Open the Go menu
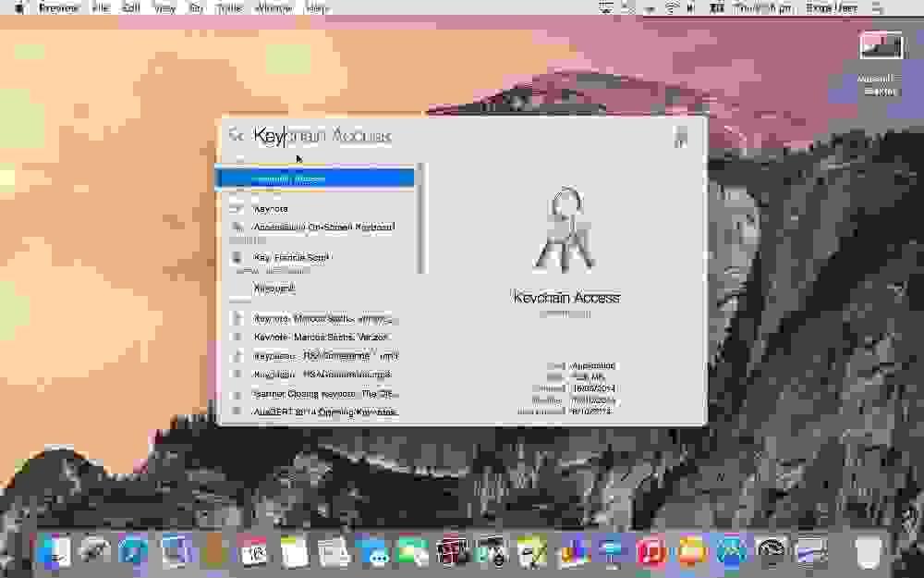This screenshot has height=578, width=924. click(194, 7)
